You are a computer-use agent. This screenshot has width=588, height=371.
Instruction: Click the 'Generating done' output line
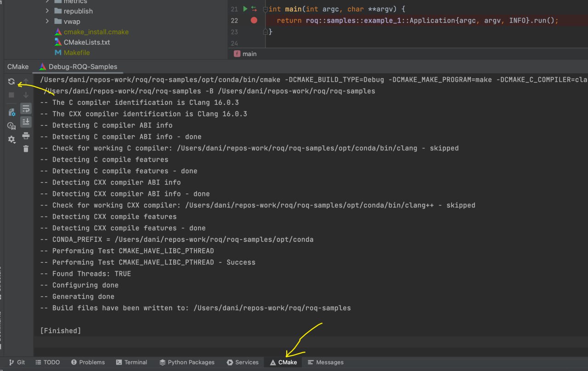click(77, 297)
